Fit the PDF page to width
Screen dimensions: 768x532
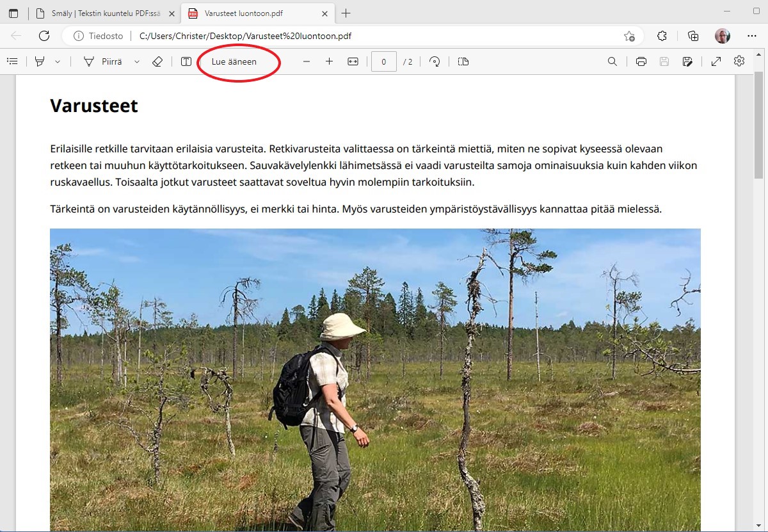click(353, 61)
